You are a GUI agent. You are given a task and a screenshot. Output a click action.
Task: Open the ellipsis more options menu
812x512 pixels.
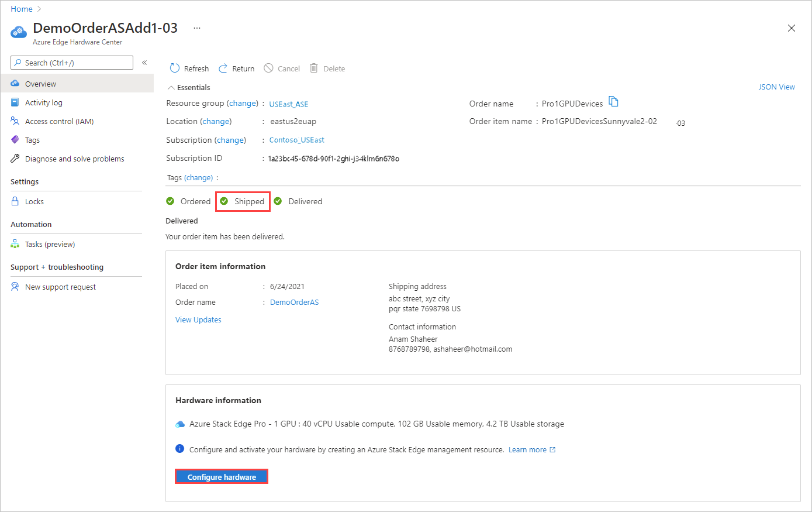tap(197, 28)
